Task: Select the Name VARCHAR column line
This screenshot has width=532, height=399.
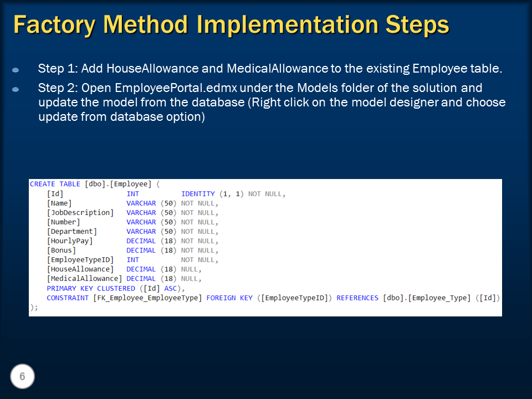Action: tap(105, 203)
